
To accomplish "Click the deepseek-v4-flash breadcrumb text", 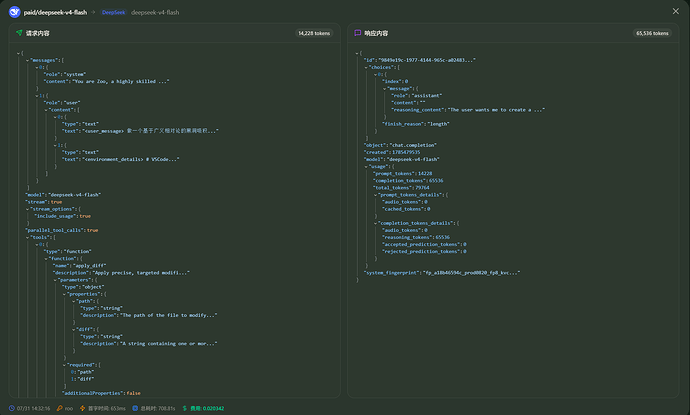I will point(155,12).
